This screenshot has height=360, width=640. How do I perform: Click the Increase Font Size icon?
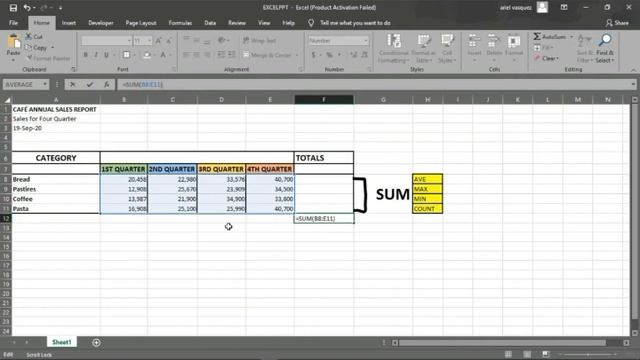pos(158,40)
